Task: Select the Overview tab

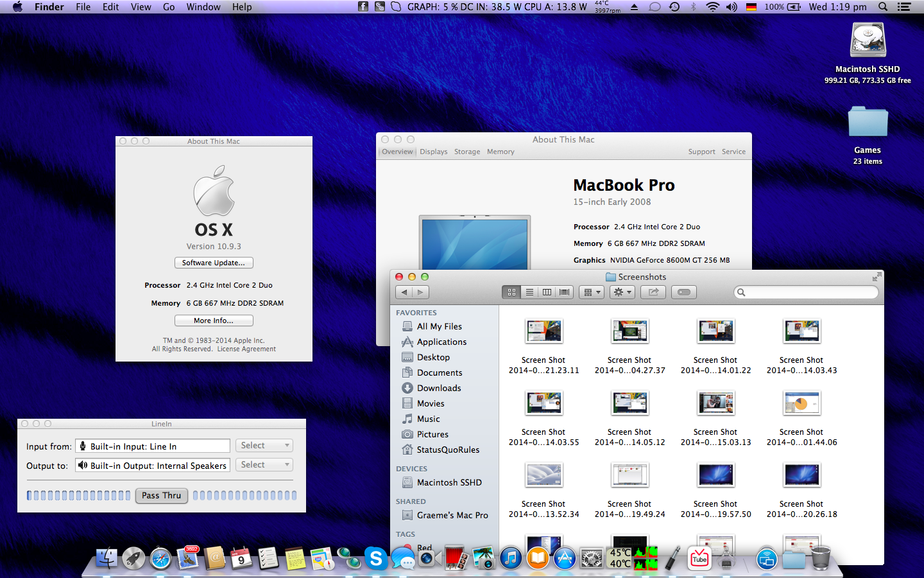Action: (x=397, y=152)
